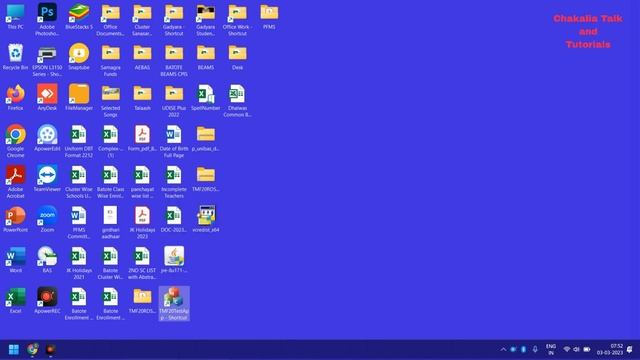The width and height of the screenshot is (640, 360).
Task: Select the Batote Class Wise Enrolment Excel file
Action: coord(111,182)
